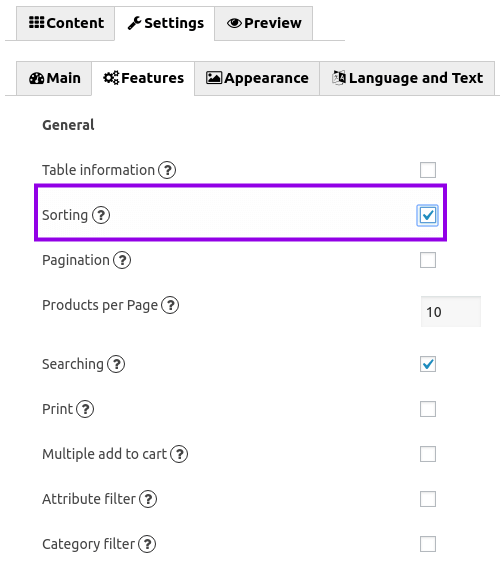Show help for the Searching option
Image resolution: width=500 pixels, height=570 pixels.
pos(116,364)
